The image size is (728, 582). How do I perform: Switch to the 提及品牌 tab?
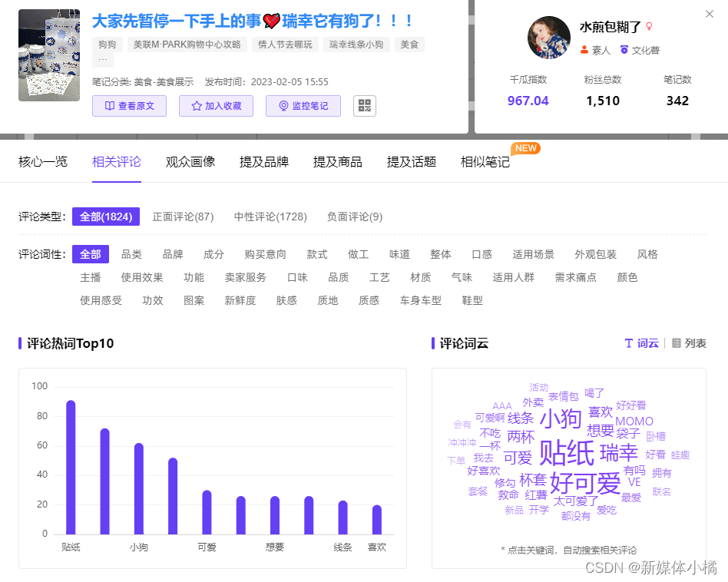pyautogui.click(x=264, y=161)
